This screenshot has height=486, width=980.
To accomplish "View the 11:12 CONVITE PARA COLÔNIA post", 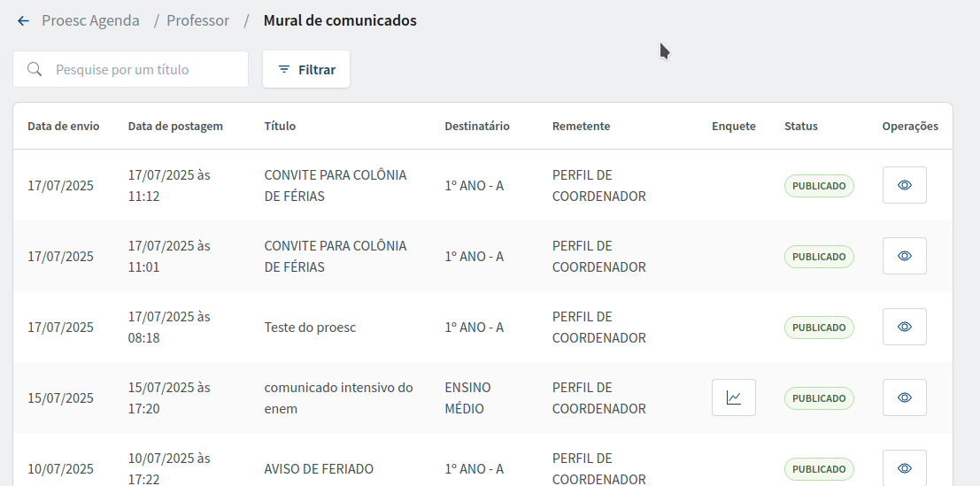I will pyautogui.click(x=905, y=185).
